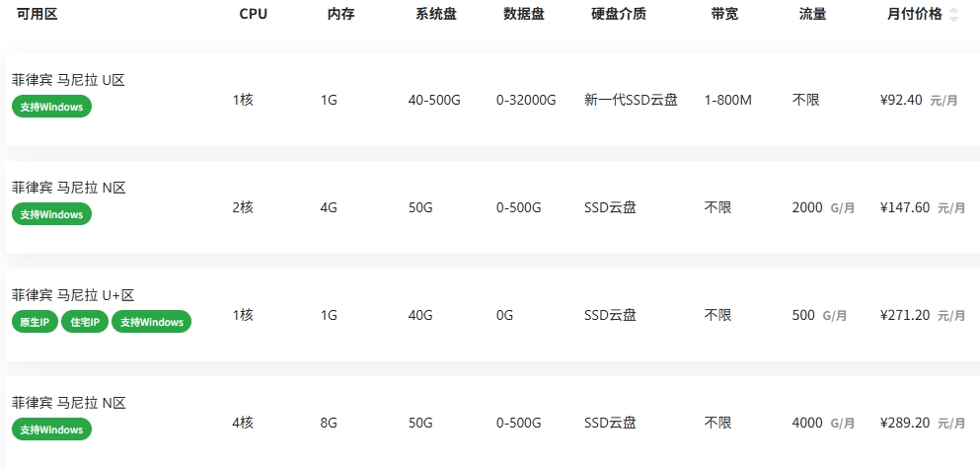Select the ¥92.40 monthly price
Viewport: 980px width, 469px height.
(900, 100)
